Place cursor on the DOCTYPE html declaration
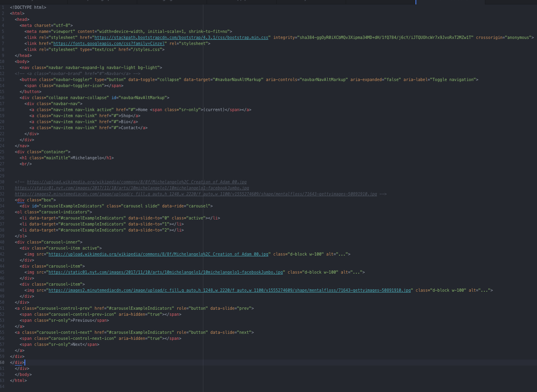 [28, 7]
